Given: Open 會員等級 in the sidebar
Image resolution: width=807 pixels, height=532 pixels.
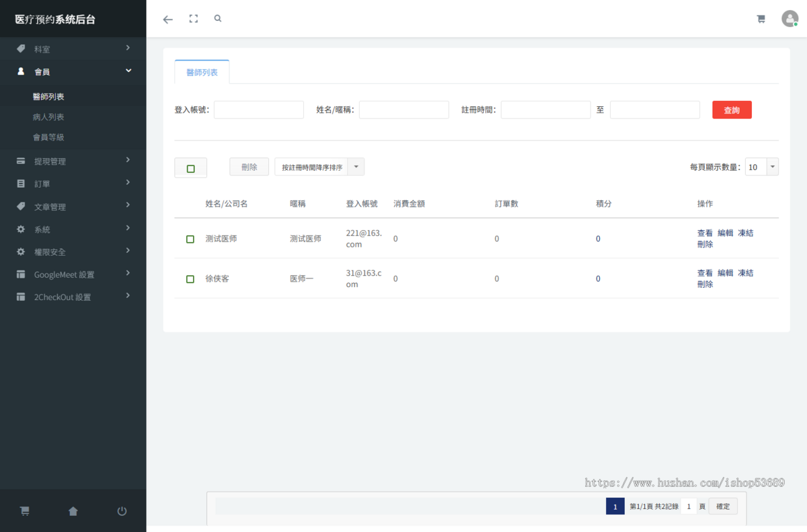Looking at the screenshot, I should (48, 137).
